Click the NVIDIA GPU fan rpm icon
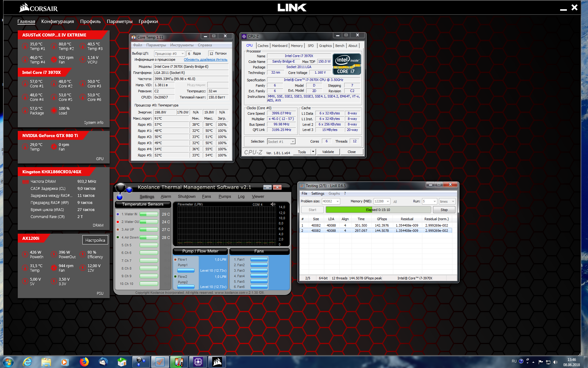The image size is (588, 368). point(54,147)
